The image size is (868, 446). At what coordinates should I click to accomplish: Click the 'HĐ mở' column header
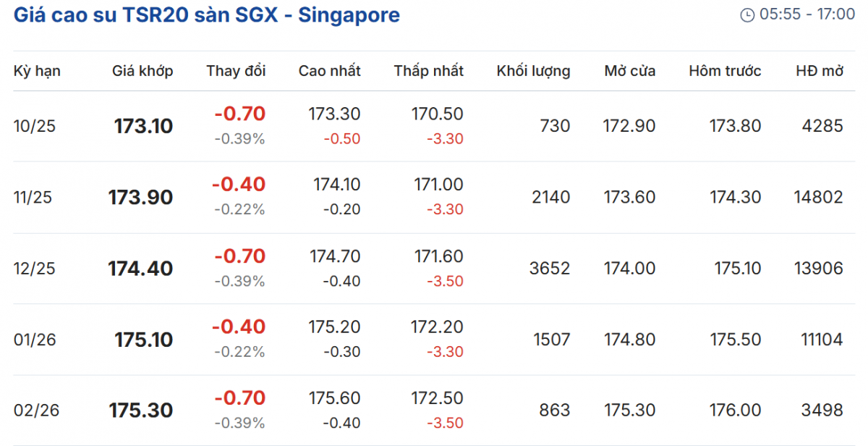820,71
